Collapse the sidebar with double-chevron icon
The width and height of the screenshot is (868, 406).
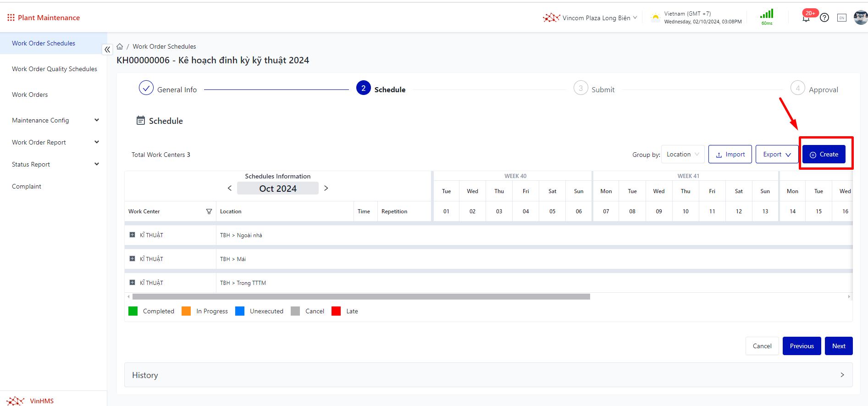(107, 50)
